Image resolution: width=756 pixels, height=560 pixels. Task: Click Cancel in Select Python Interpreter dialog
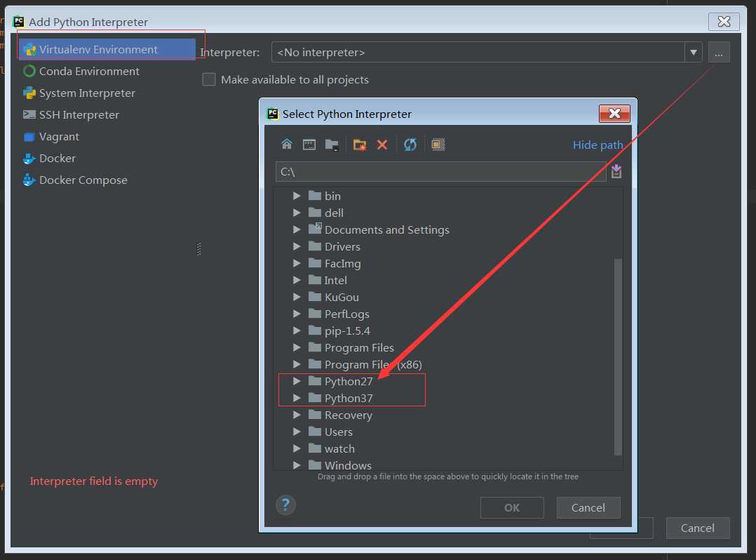pos(588,508)
